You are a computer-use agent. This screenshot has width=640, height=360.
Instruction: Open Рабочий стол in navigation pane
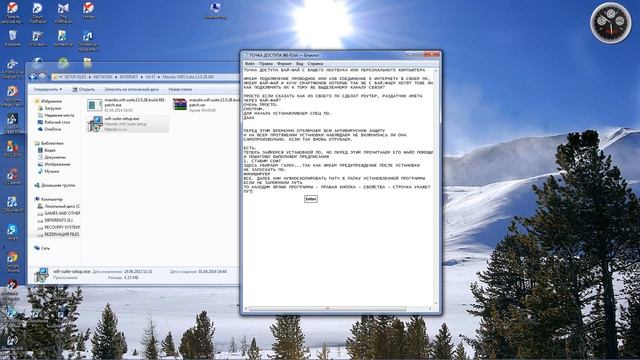54,122
